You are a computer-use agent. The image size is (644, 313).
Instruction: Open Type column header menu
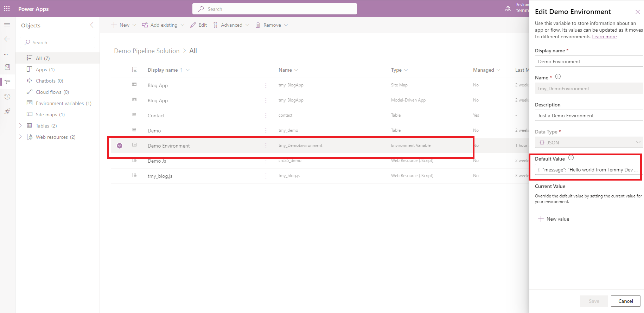click(x=400, y=70)
